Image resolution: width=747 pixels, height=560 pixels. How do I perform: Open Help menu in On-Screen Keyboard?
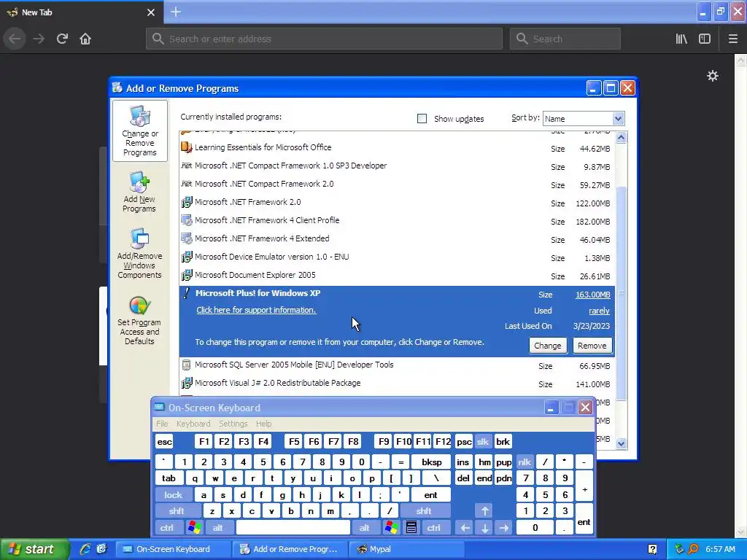point(263,424)
